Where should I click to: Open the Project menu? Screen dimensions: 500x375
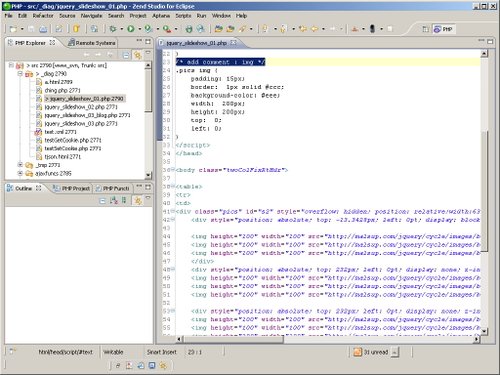click(x=138, y=16)
